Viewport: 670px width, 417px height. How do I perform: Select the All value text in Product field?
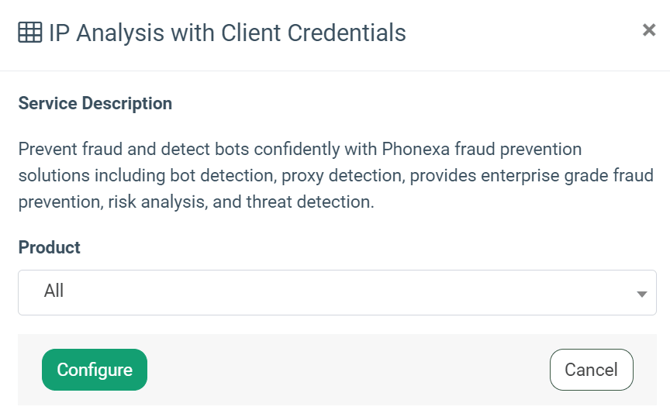(54, 291)
